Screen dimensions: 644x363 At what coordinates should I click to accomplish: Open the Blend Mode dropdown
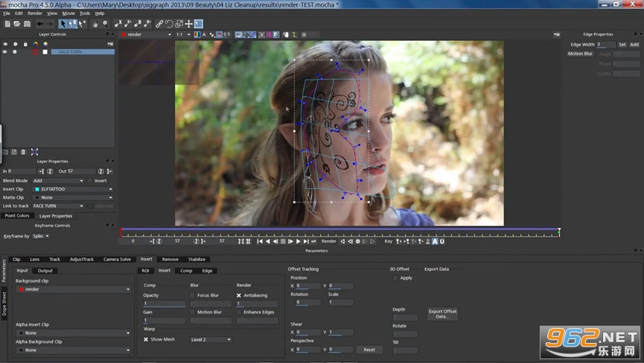pyautogui.click(x=58, y=180)
